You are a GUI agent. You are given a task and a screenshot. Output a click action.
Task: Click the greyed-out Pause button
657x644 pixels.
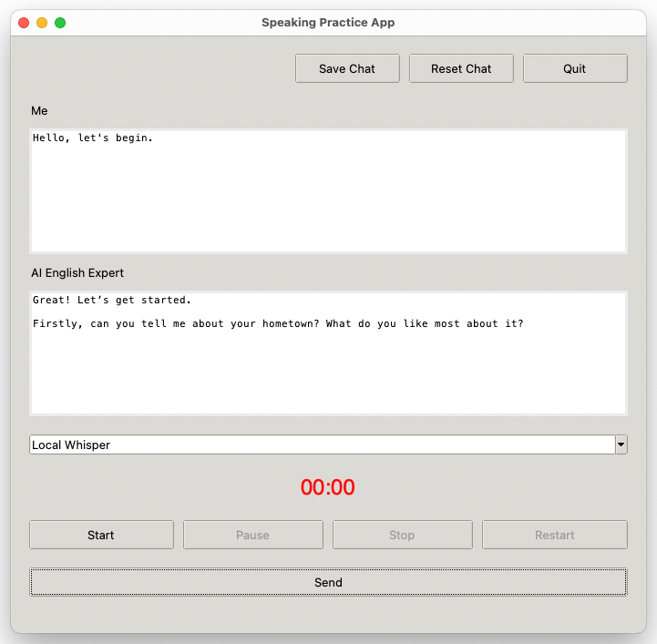point(252,535)
